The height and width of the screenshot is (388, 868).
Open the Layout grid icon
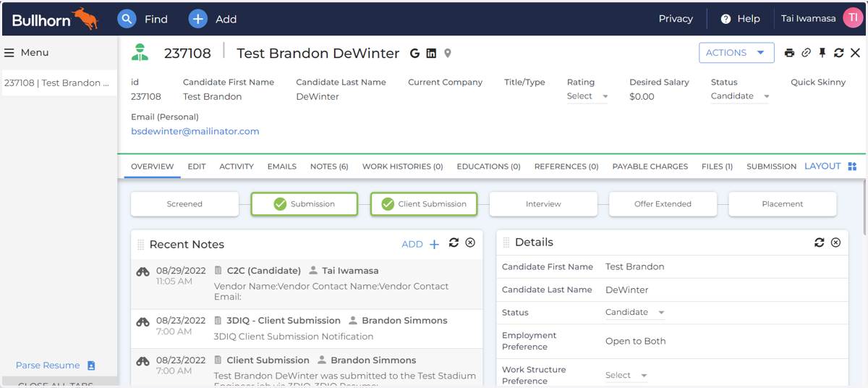tap(852, 166)
